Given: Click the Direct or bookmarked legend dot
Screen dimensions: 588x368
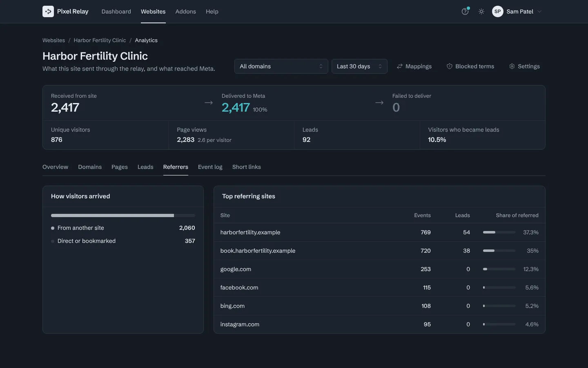Looking at the screenshot, I should click(53, 241).
